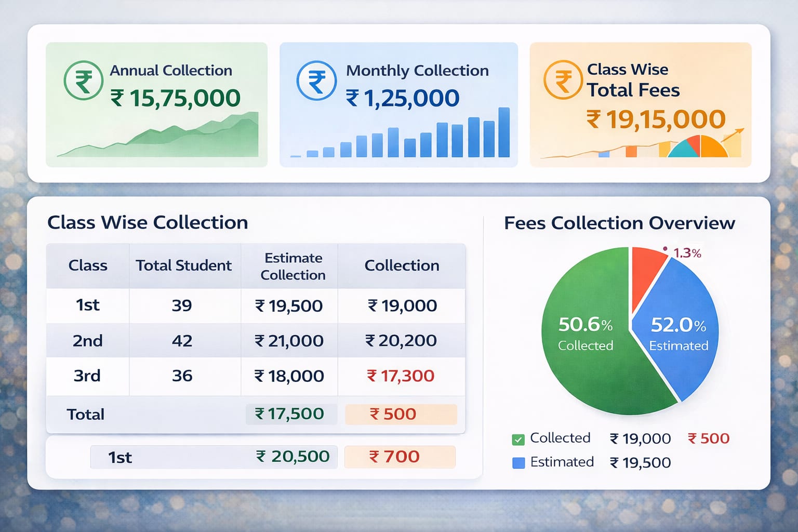The height and width of the screenshot is (532, 798).
Task: Click the ₹ 700 orange highlighted cell
Action: (x=400, y=457)
